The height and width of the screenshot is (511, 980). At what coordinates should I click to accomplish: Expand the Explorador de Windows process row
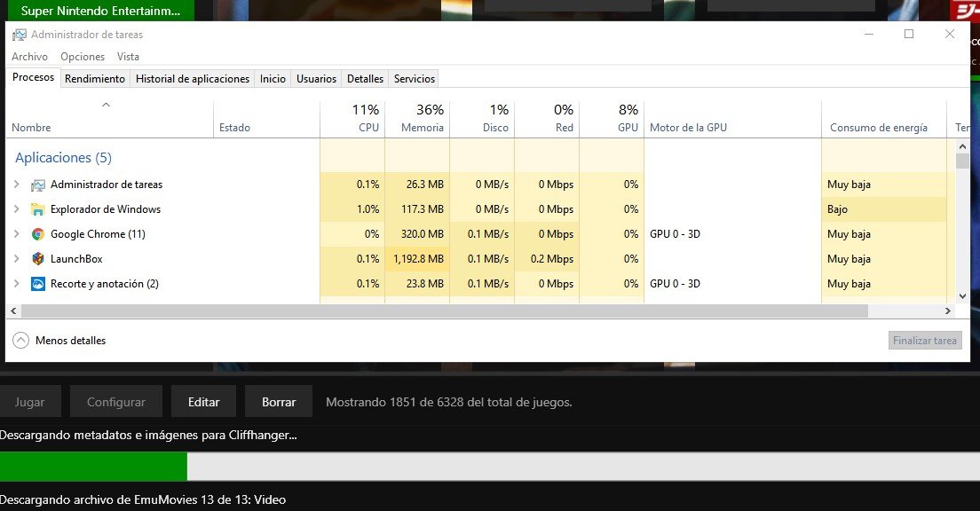tap(17, 209)
